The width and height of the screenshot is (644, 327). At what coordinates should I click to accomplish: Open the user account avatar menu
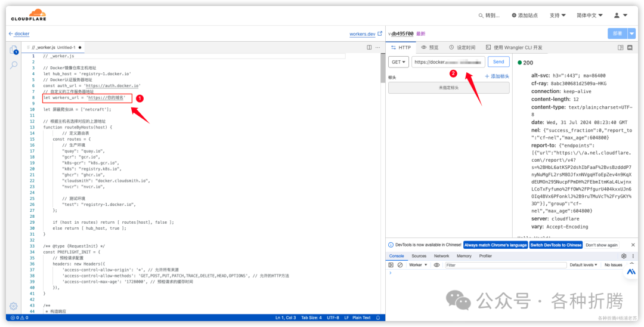coord(620,15)
